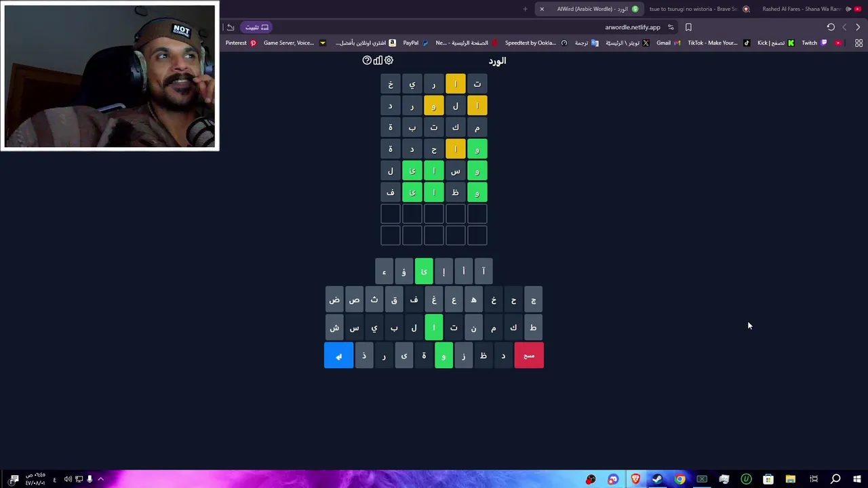This screenshot has width=868, height=488.
Task: Open Windows Start menu button
Action: pyautogui.click(x=858, y=479)
